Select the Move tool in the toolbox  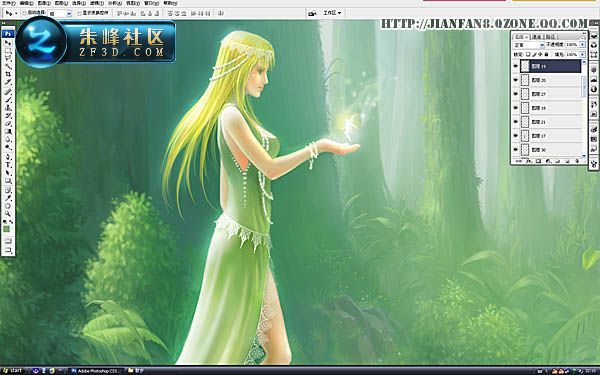pos(8,42)
